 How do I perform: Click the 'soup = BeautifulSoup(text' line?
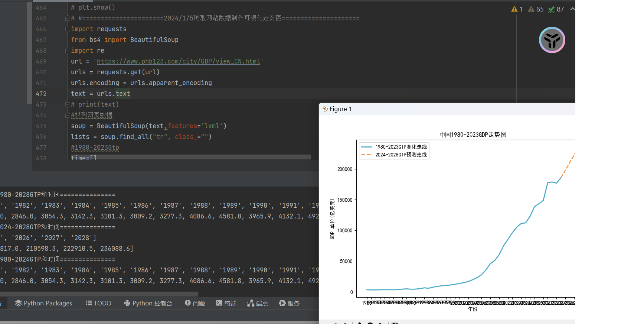click(148, 126)
